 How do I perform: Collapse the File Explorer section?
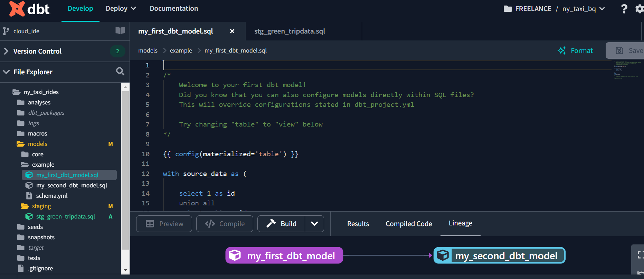6,72
